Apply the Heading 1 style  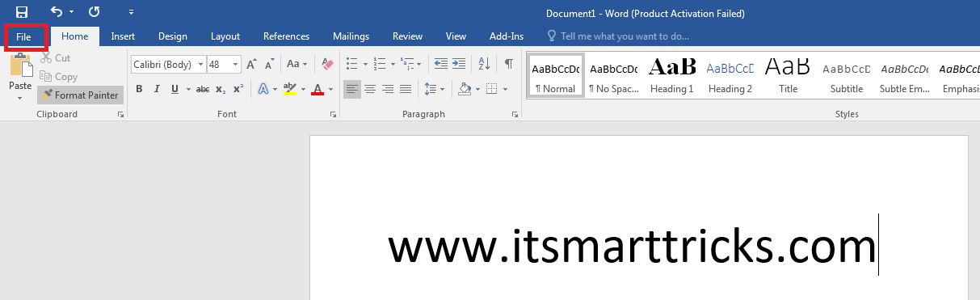(672, 75)
